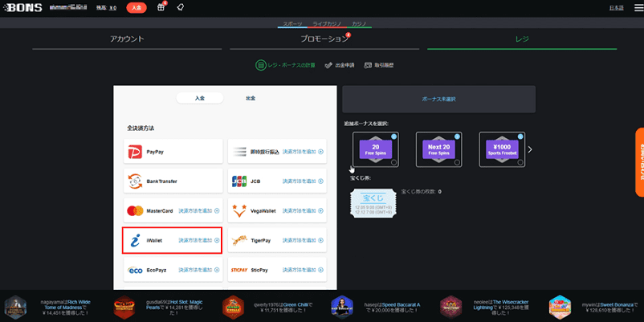Show next bonuses with right arrow
The image size is (644, 322).
point(530,149)
